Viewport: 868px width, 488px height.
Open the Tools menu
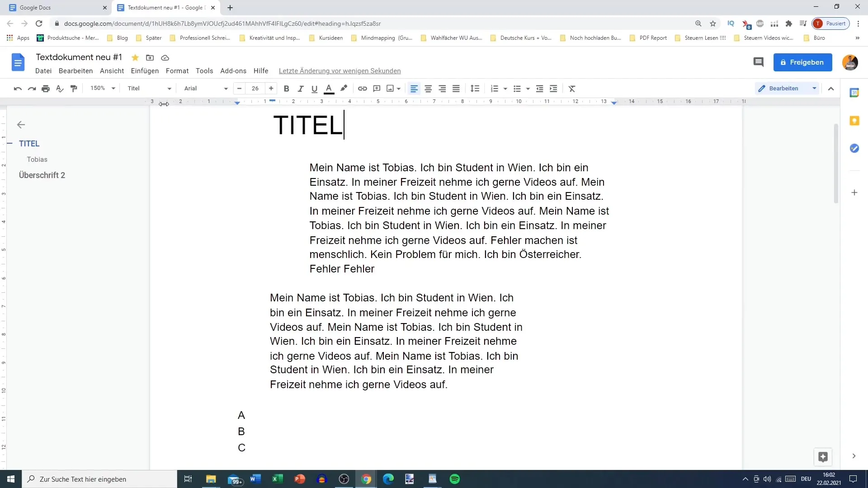[204, 71]
